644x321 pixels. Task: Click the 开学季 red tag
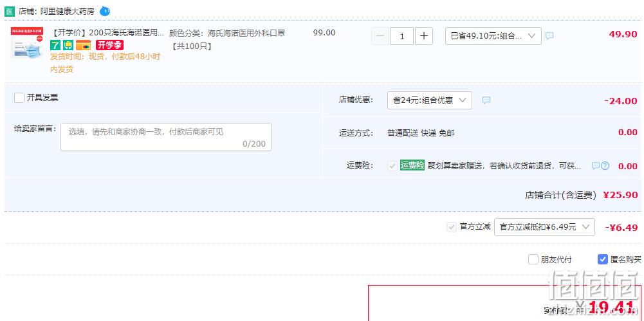pos(109,45)
